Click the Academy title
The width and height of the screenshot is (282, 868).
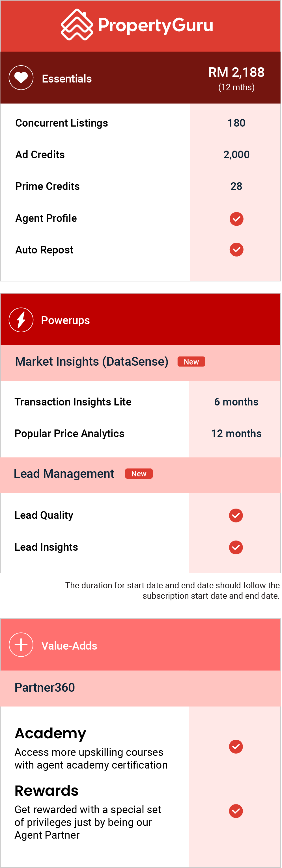click(x=51, y=734)
